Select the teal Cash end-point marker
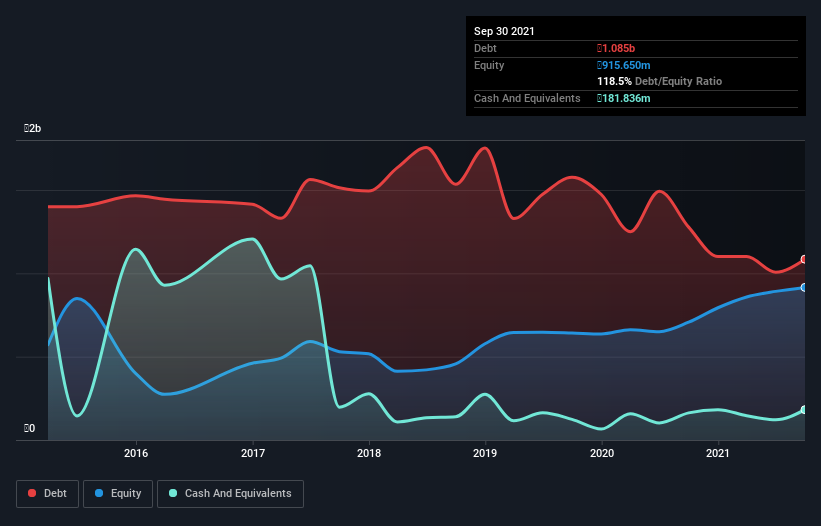The width and height of the screenshot is (821, 526). click(x=804, y=410)
